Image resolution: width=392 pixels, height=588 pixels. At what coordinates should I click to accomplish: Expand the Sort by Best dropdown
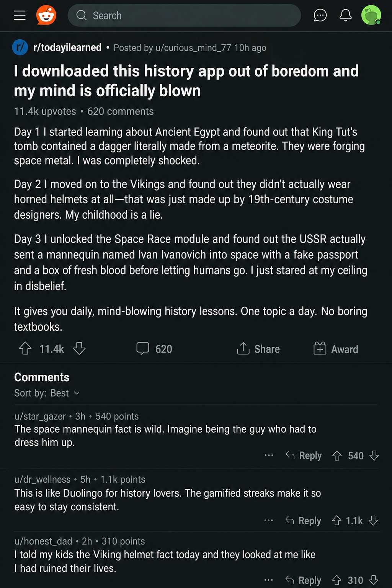47,393
